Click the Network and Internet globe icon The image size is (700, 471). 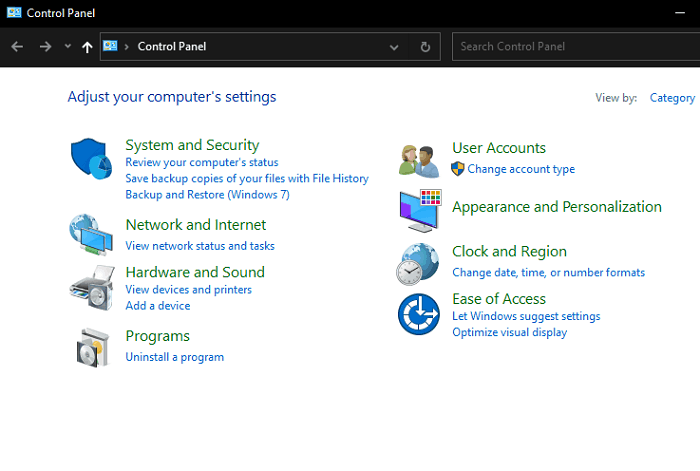(92, 234)
